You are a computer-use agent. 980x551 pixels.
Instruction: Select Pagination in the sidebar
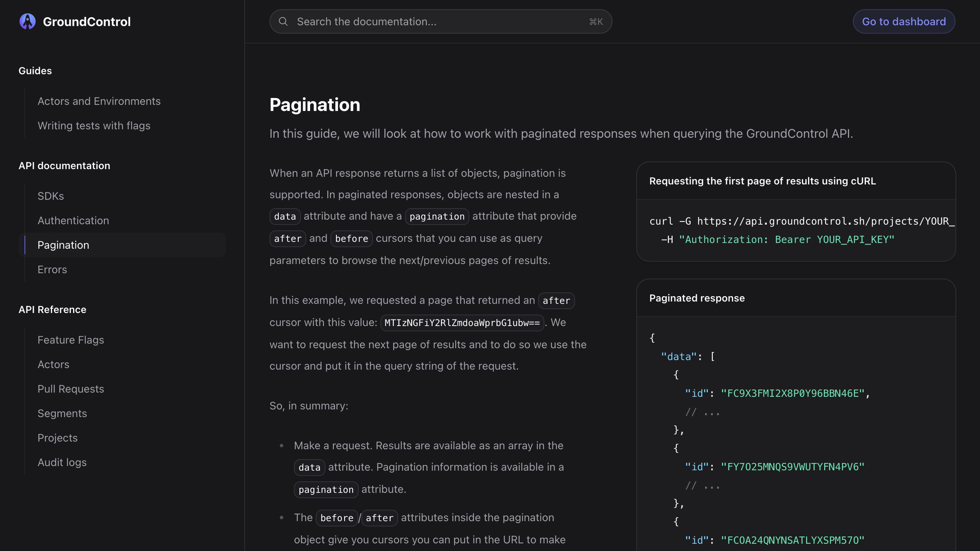coord(122,245)
